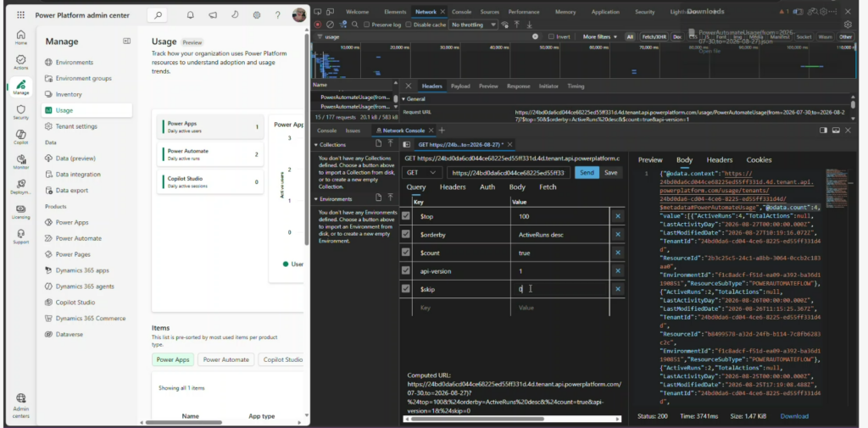The image size is (868, 428).
Task: Open Monitor in the left rail
Action: (20, 162)
